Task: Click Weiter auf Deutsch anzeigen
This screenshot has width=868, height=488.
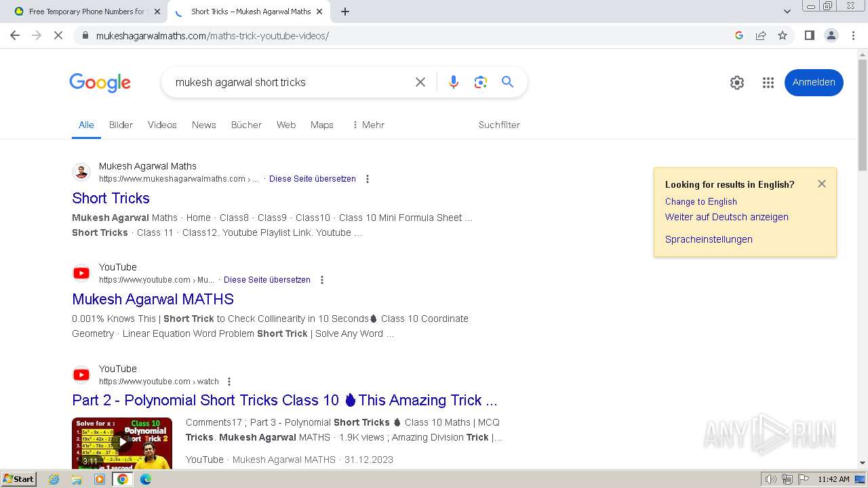Action: point(726,217)
